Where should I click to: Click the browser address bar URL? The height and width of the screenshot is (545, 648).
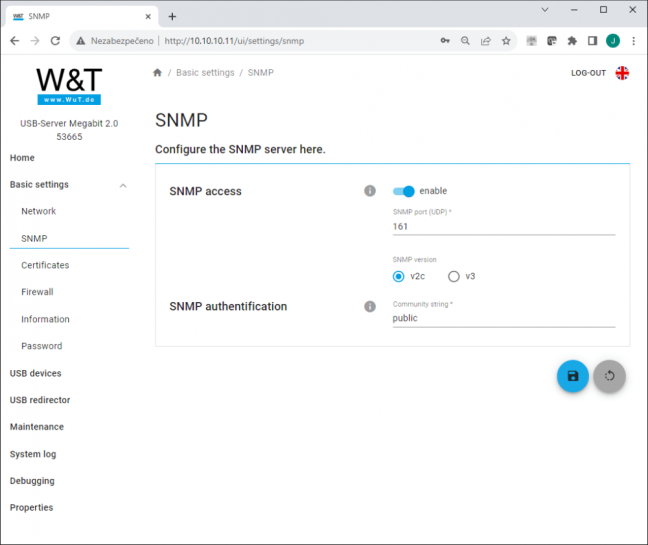pos(234,41)
